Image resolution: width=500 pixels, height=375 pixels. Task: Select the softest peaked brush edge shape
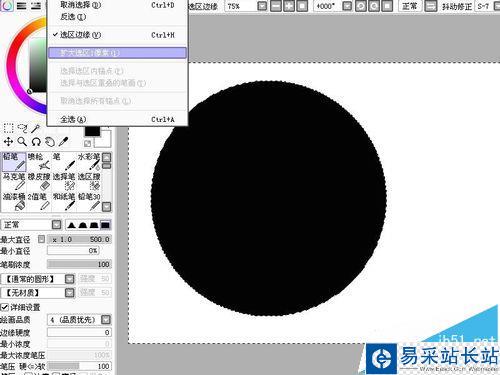71,225
